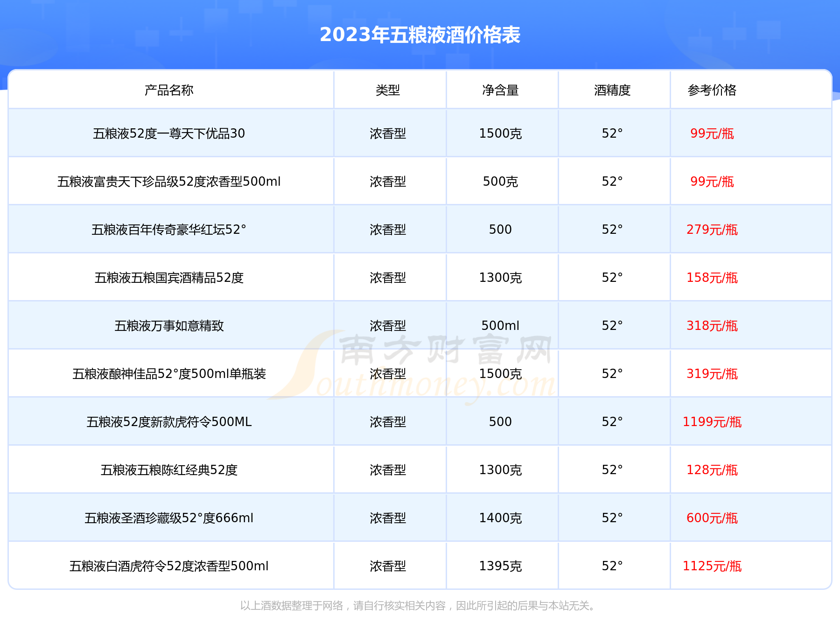Click 1500克 in 酿神佳品 row
Image resolution: width=840 pixels, height=630 pixels.
point(500,374)
